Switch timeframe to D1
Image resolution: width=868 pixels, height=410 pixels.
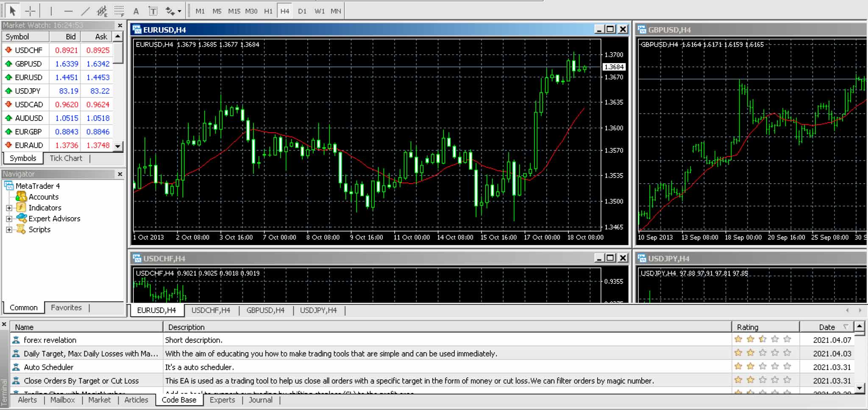[302, 11]
